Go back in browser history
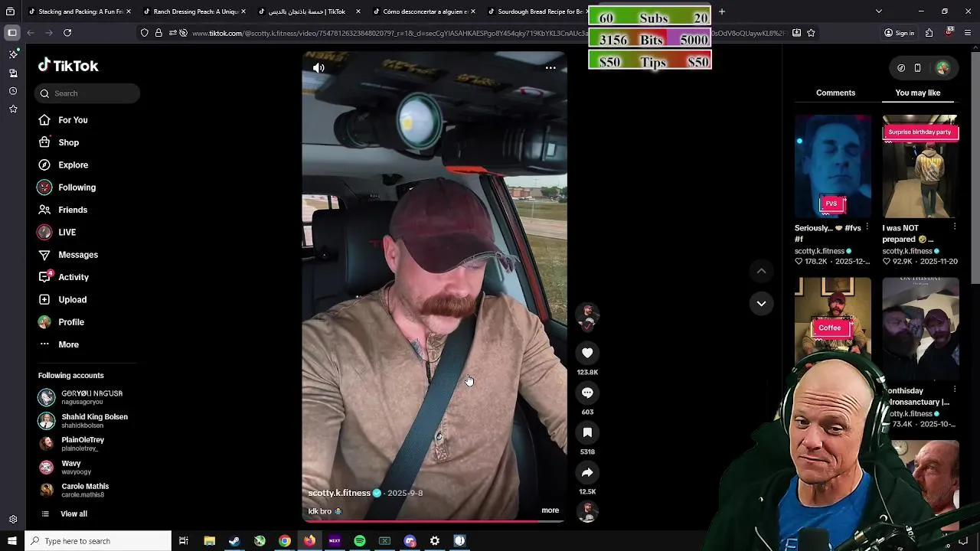Viewport: 980px width, 551px height. click(x=31, y=33)
